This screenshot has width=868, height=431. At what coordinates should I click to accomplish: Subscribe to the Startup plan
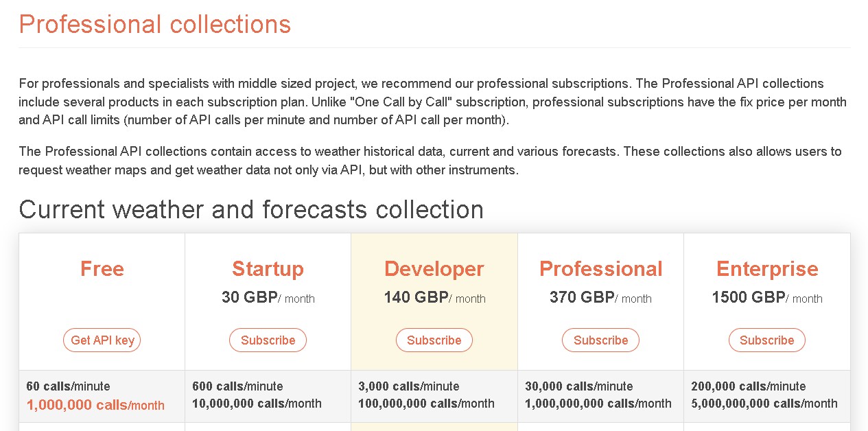click(268, 340)
